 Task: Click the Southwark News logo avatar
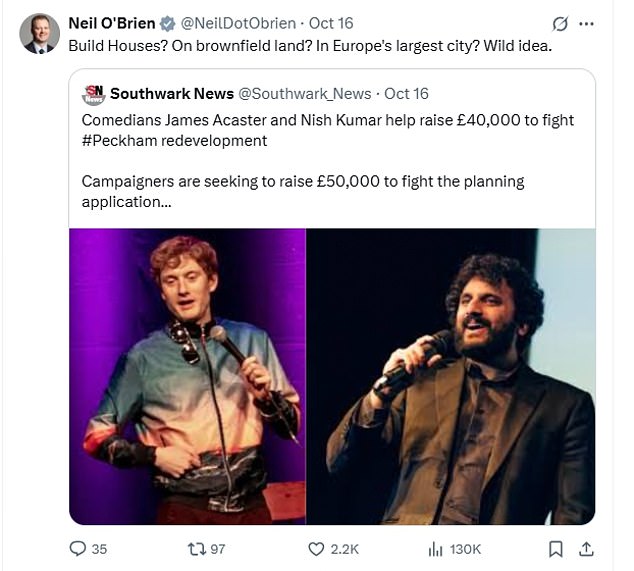point(94,94)
